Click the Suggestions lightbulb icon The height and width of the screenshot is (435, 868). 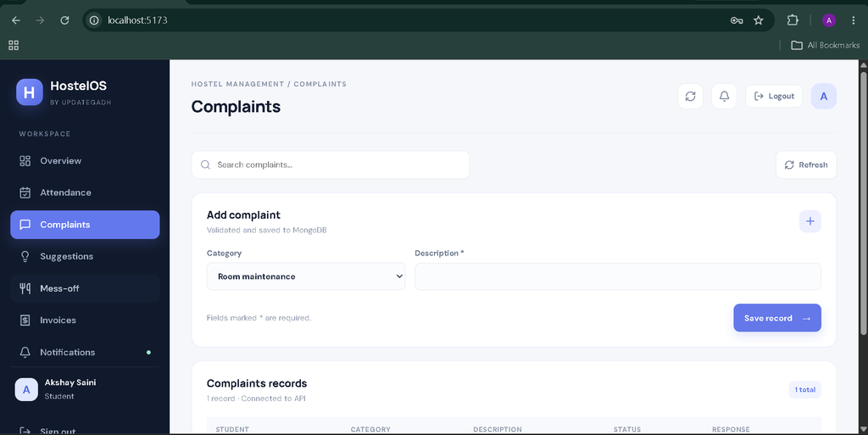click(25, 257)
